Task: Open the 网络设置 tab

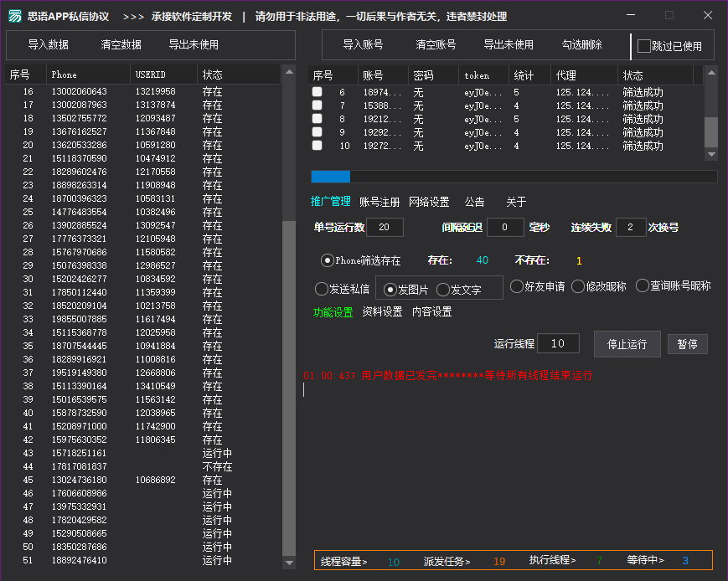Action: (x=430, y=201)
